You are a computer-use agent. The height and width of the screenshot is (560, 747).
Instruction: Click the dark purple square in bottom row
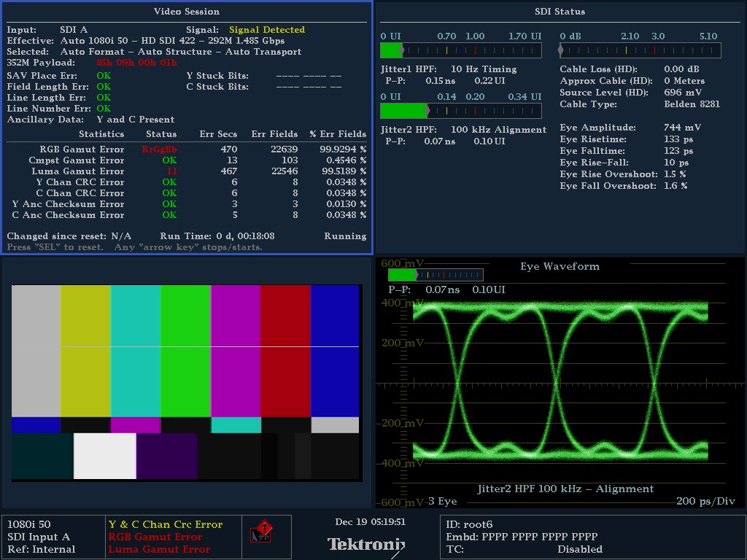pos(167,456)
